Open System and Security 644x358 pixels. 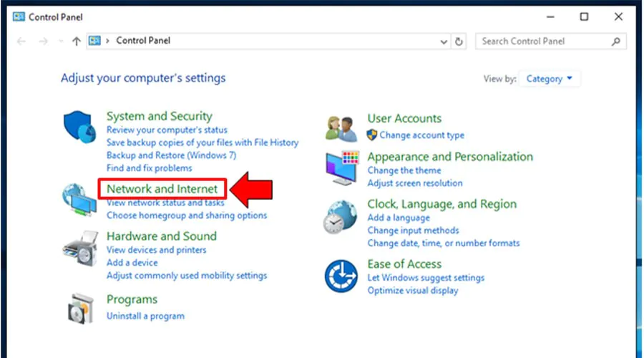click(160, 116)
